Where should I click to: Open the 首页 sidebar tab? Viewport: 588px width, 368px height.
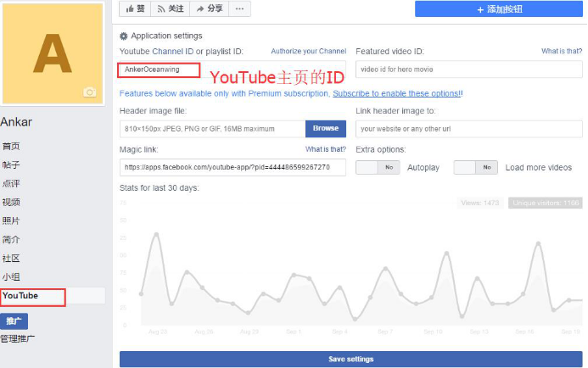coord(11,147)
